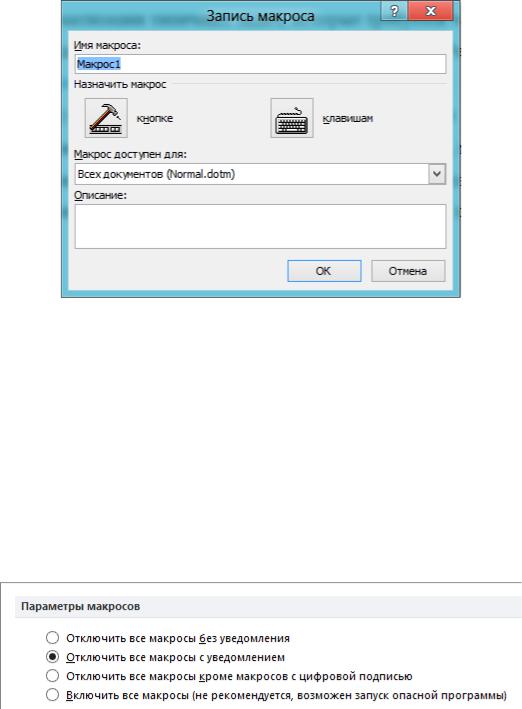Focus the Имя макроса text field
This screenshot has height=709, width=522.
[260, 64]
